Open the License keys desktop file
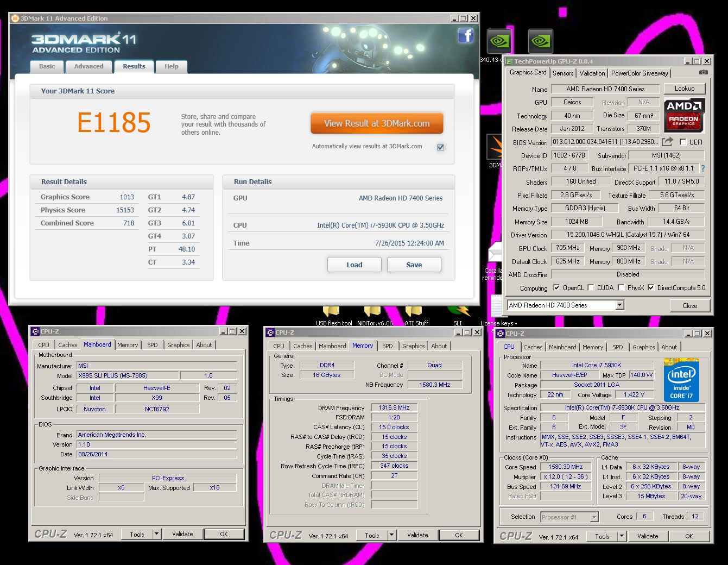This screenshot has height=565, width=728. pos(496,306)
